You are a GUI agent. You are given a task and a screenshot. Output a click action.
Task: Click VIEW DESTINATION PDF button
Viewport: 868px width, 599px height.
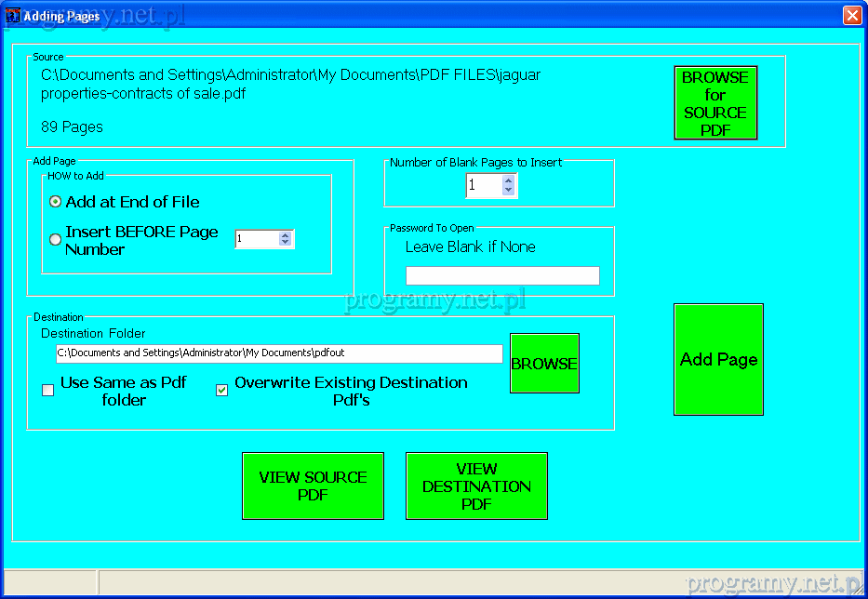[476, 486]
